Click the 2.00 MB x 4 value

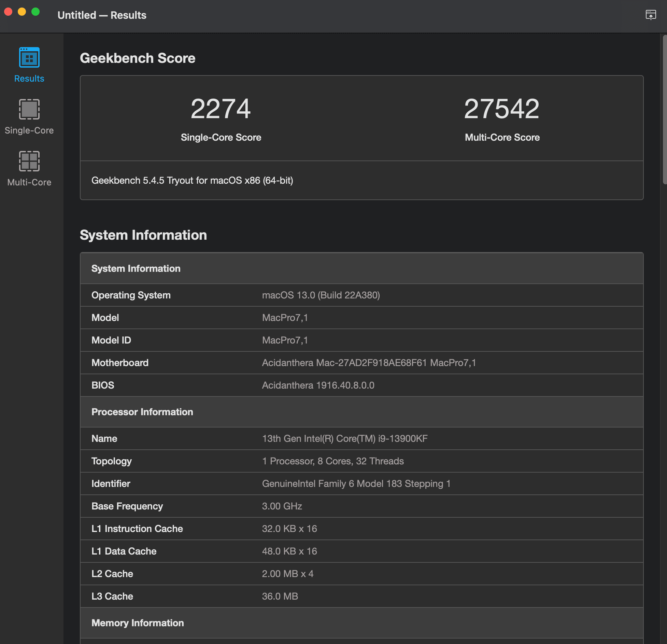[288, 574]
